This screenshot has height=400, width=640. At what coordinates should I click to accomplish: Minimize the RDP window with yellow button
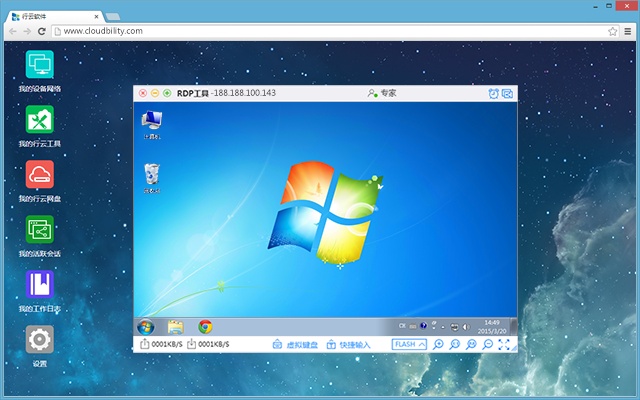point(155,93)
